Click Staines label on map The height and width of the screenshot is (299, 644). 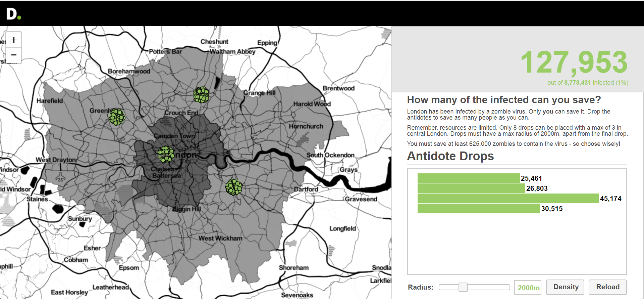[x=37, y=199]
